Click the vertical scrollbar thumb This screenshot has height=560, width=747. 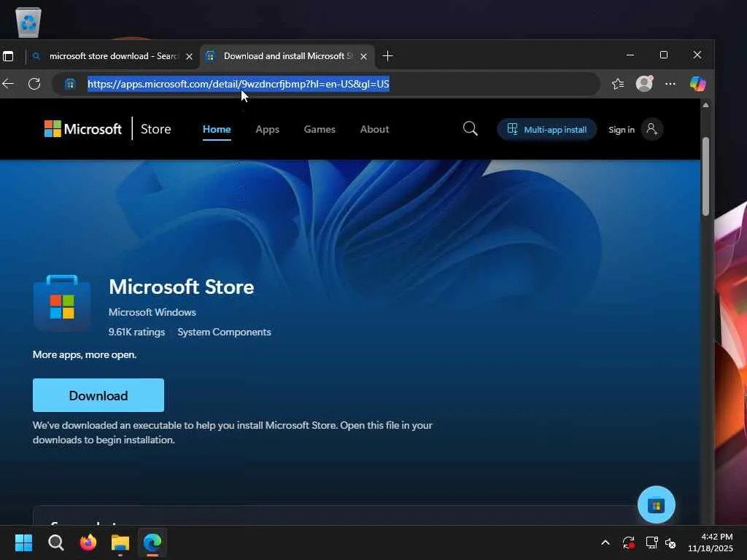pyautogui.click(x=705, y=176)
